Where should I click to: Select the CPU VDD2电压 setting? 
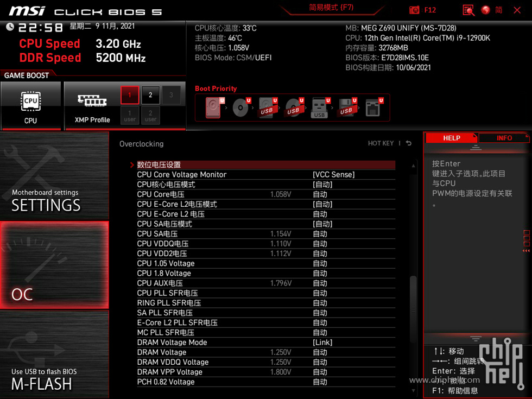(266, 253)
